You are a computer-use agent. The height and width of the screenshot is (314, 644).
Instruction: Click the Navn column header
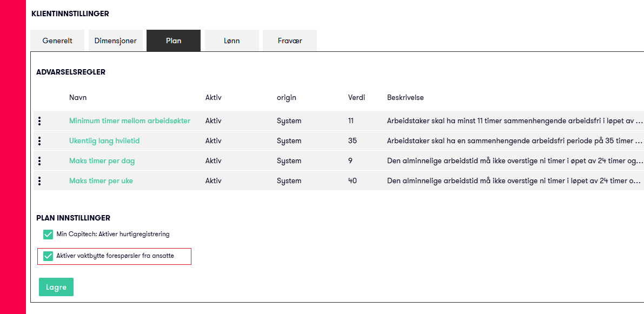click(78, 98)
